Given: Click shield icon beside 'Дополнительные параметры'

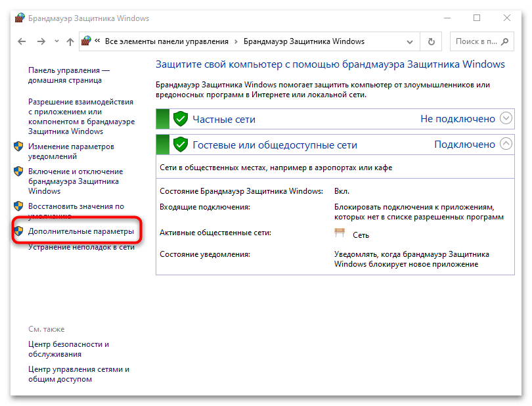Looking at the screenshot, I should [x=18, y=231].
